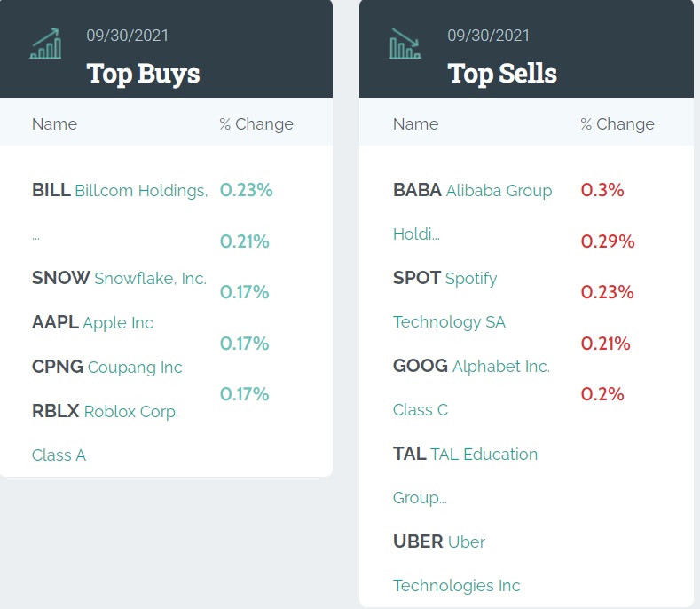The width and height of the screenshot is (700, 609).
Task: Open the GOOG Alphabet Inc. link
Action: tap(471, 366)
